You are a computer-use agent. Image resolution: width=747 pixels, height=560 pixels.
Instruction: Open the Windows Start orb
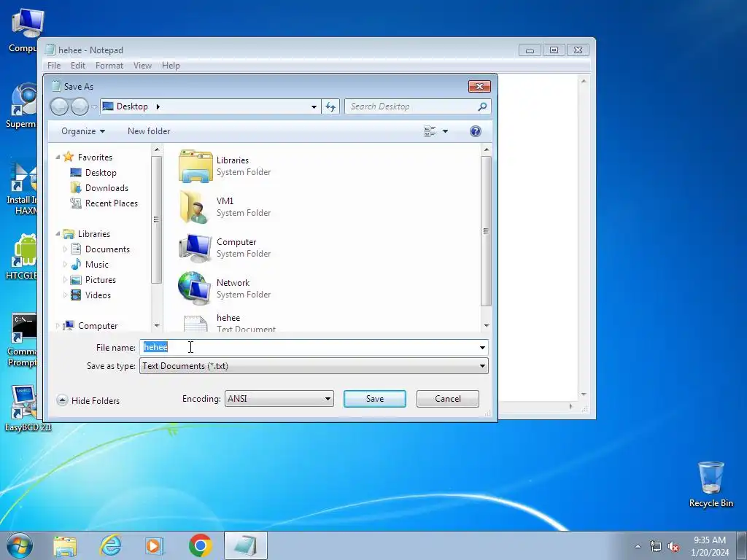point(20,545)
